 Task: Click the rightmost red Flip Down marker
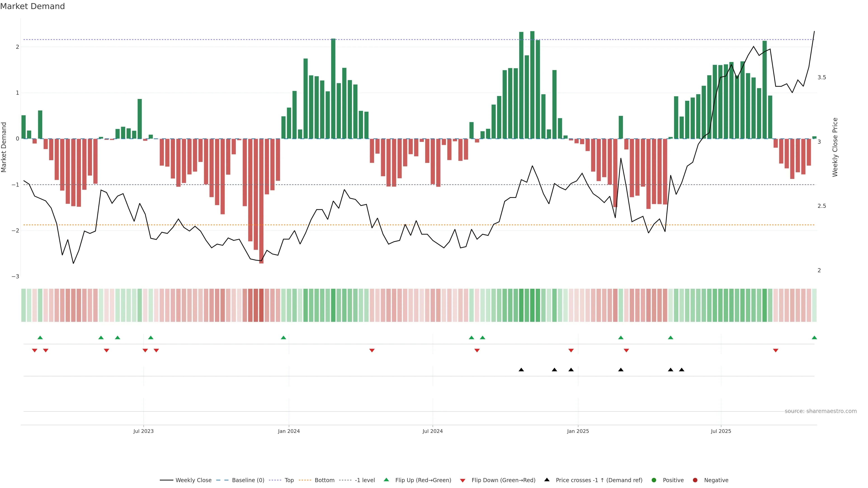(x=775, y=351)
